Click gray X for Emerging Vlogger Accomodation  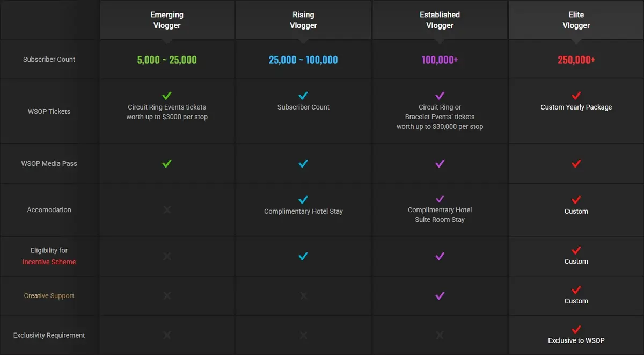click(167, 210)
